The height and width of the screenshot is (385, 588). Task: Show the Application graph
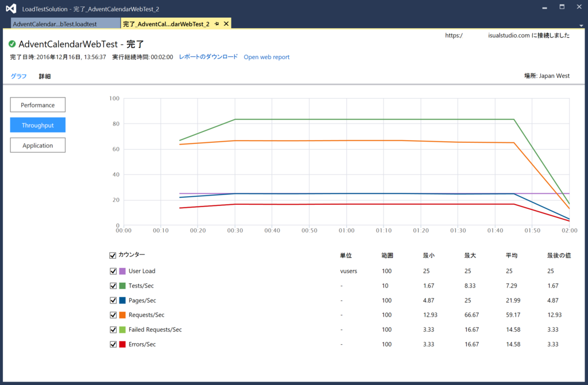(x=37, y=146)
